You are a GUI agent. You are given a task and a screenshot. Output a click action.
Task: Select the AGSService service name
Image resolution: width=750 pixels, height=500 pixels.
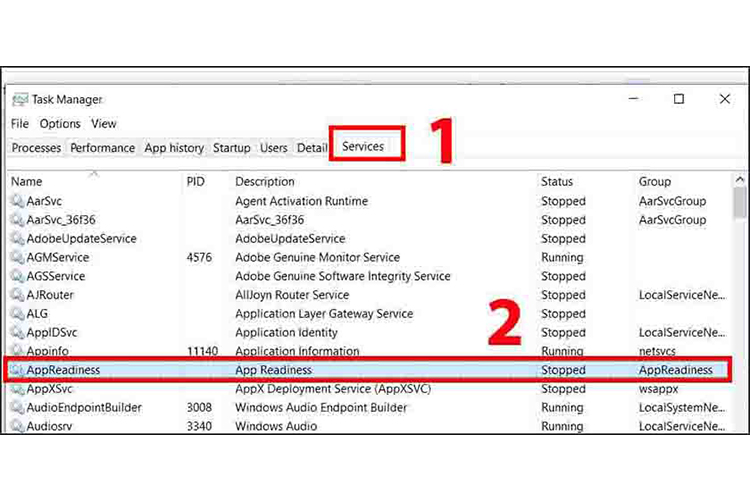[x=55, y=276]
